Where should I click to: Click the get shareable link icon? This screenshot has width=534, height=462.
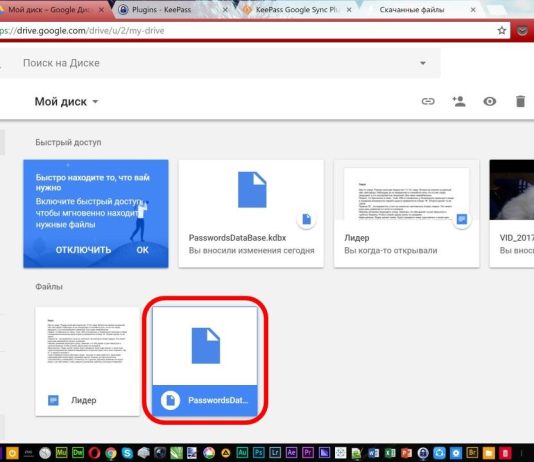point(428,101)
